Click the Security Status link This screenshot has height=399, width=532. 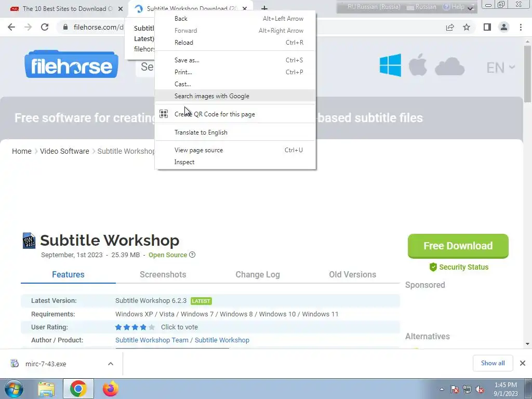pos(463,267)
